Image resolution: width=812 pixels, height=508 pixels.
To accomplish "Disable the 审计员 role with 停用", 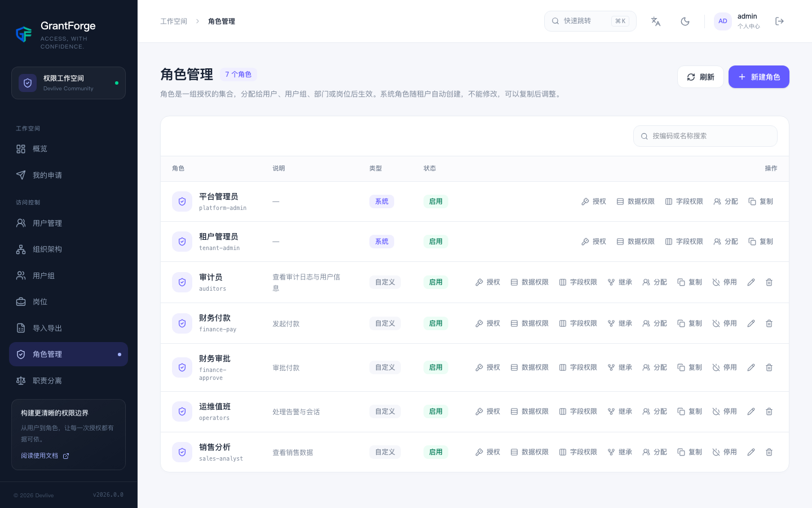I will (725, 282).
